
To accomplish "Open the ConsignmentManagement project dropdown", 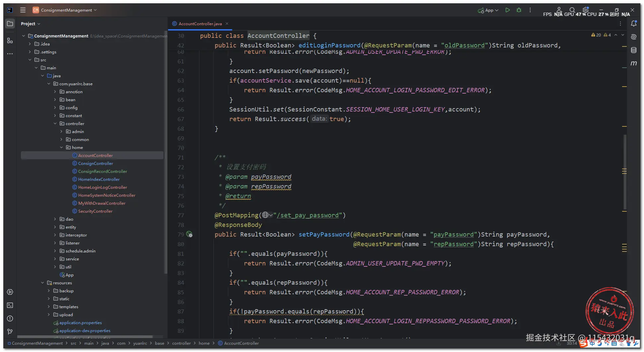I will [65, 10].
